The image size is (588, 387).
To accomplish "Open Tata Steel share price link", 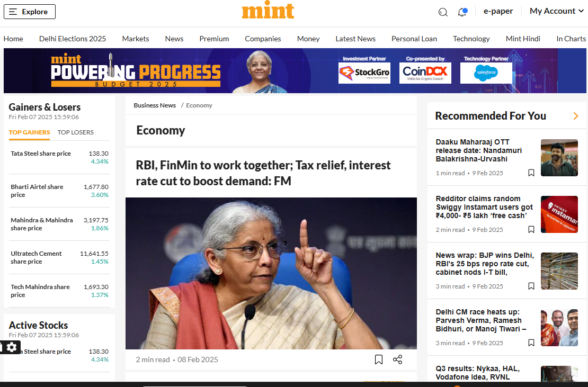I will click(41, 154).
